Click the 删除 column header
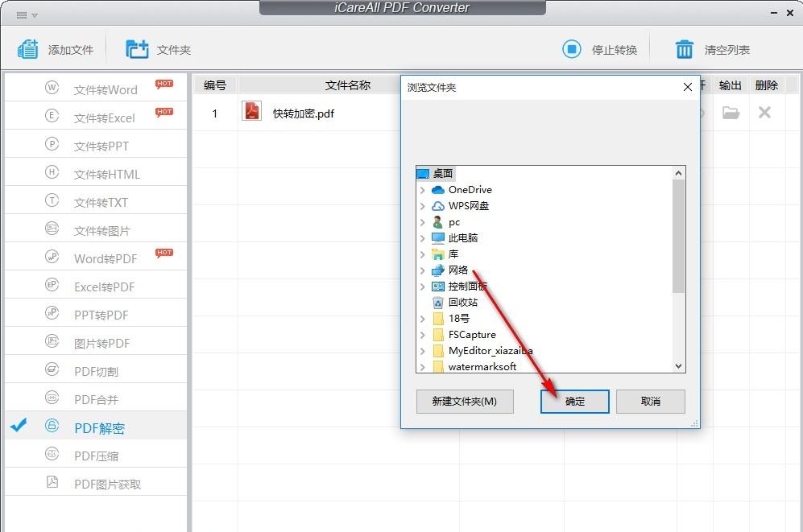Screen dimensions: 803x532 click(x=767, y=85)
